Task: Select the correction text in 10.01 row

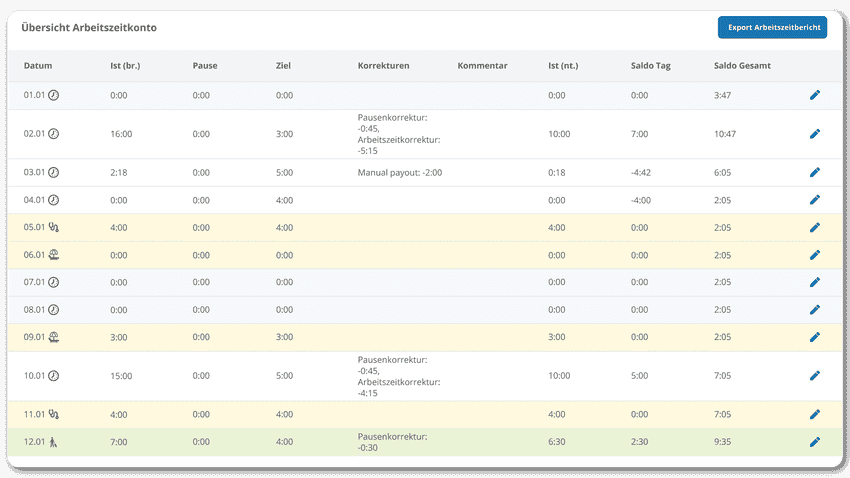Action: [399, 377]
